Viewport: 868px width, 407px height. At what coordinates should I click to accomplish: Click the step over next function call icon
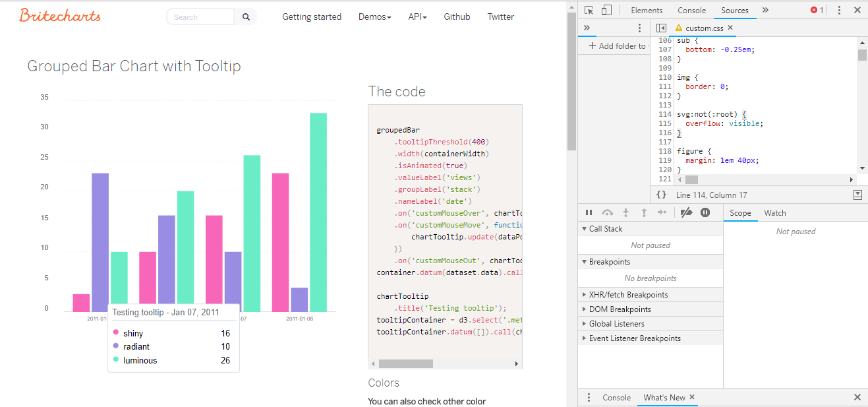tap(607, 212)
